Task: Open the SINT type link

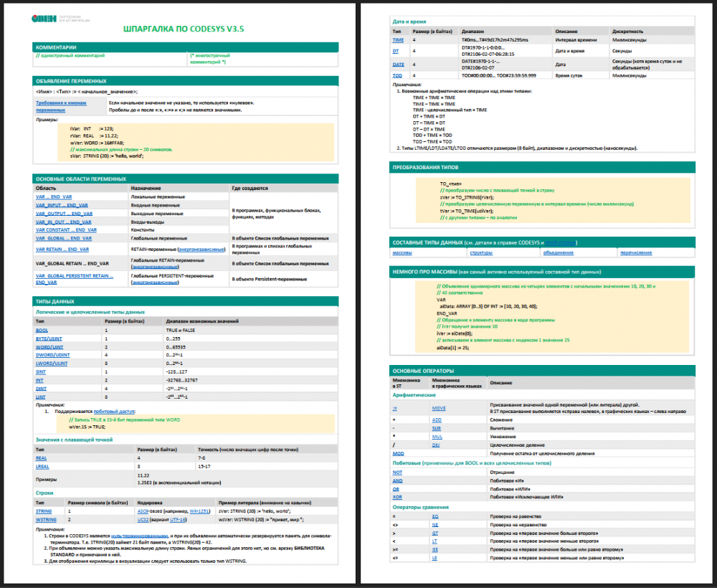Action: (x=41, y=371)
